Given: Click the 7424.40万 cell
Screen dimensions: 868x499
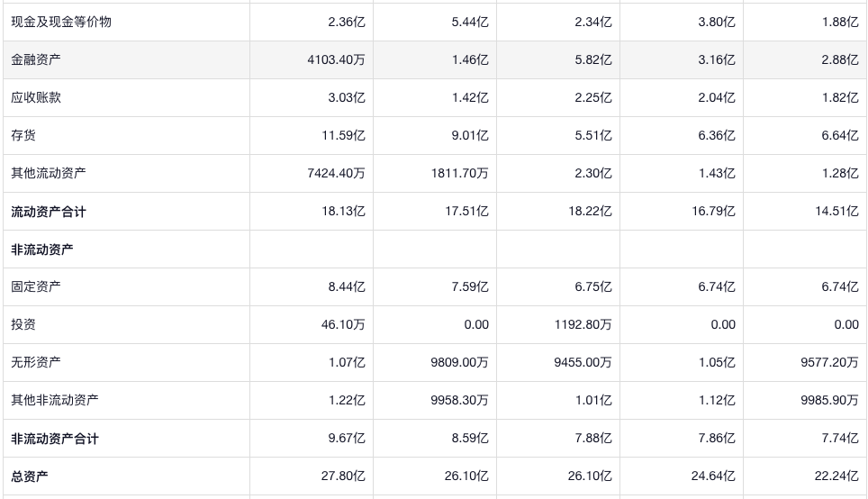Looking at the screenshot, I should (x=336, y=173).
